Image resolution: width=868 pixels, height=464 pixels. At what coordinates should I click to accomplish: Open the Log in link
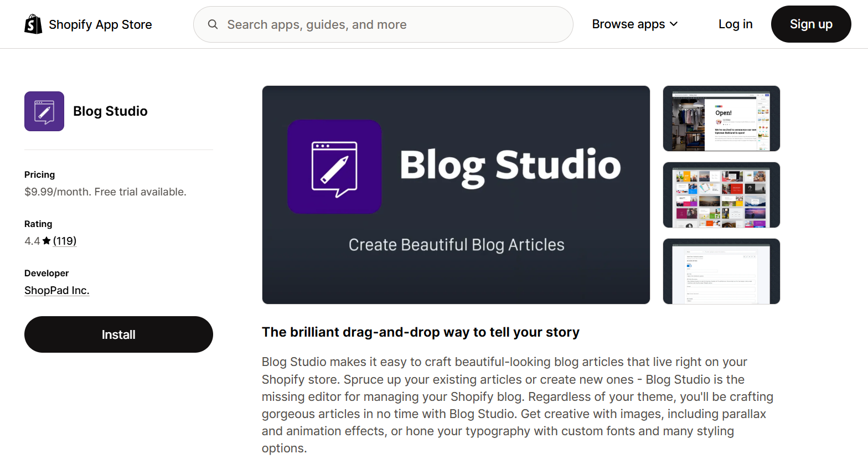[735, 24]
